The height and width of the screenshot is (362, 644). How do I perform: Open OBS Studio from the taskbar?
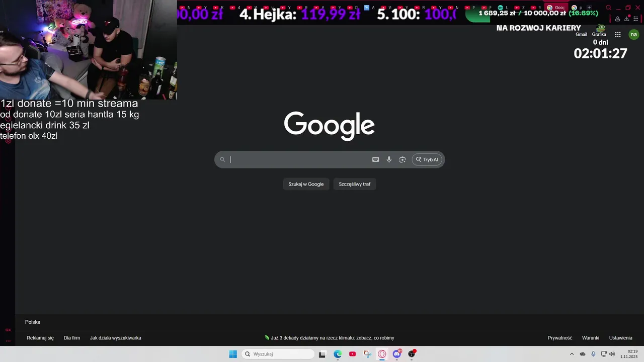pos(412,354)
